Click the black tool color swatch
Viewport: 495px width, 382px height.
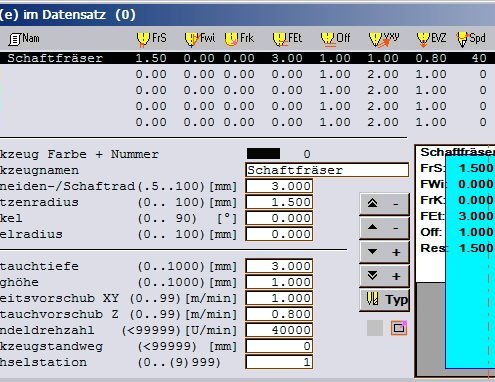263,154
